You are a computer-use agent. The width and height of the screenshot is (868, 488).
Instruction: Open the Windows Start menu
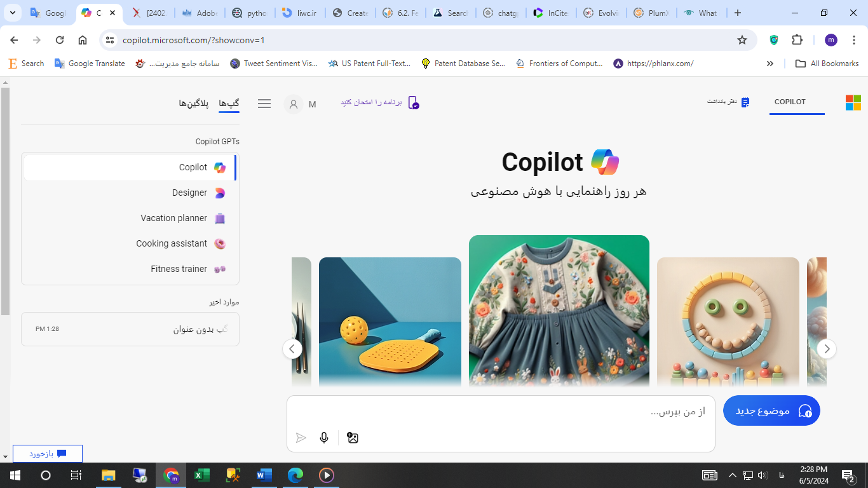(x=15, y=475)
